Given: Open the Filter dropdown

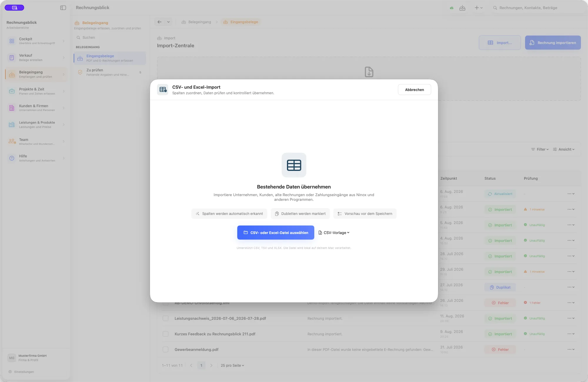Looking at the screenshot, I should pos(540,149).
